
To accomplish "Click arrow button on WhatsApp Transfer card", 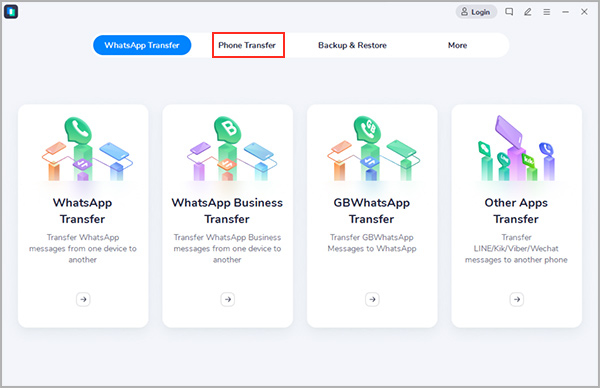I will [83, 299].
